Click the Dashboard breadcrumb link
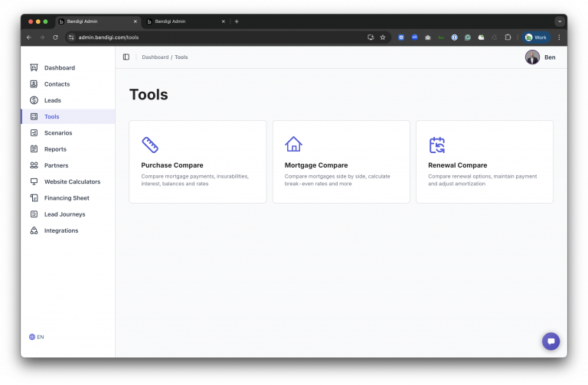The image size is (588, 385). (x=155, y=57)
